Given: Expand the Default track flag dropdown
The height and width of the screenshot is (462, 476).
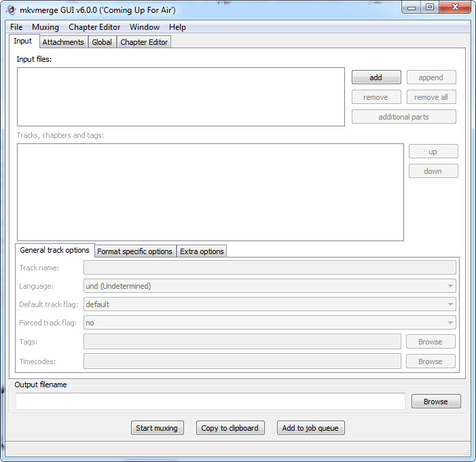Looking at the screenshot, I should [270, 304].
